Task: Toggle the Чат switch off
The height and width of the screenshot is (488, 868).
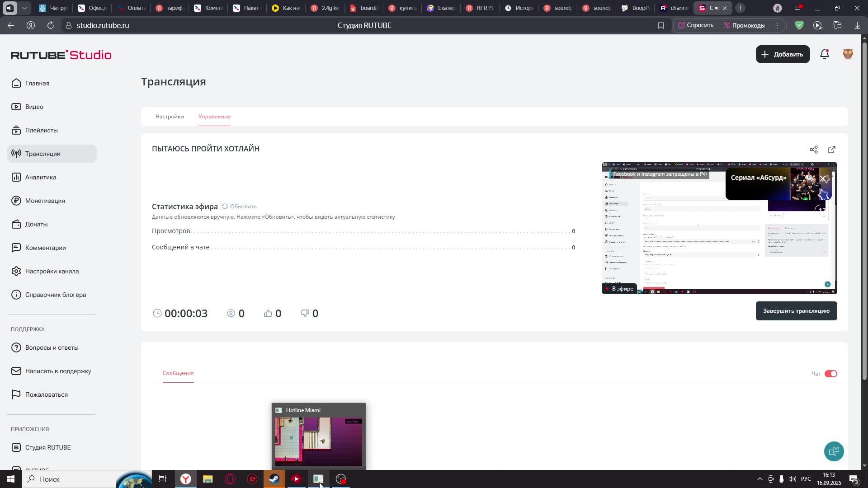Action: tap(831, 374)
